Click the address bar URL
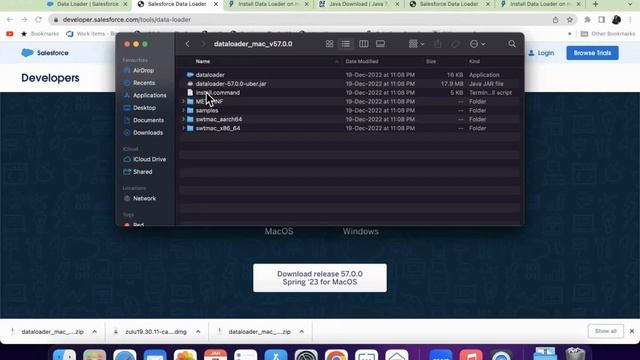 [x=127, y=20]
